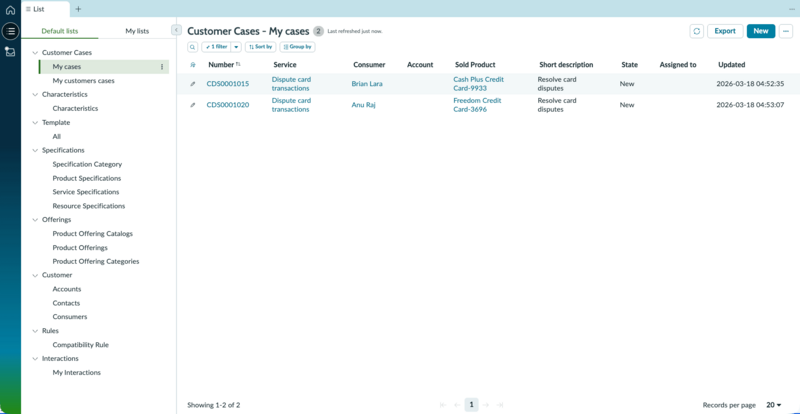Screen dimensions: 800x414
Task: Click the State column header
Action: [x=629, y=65]
